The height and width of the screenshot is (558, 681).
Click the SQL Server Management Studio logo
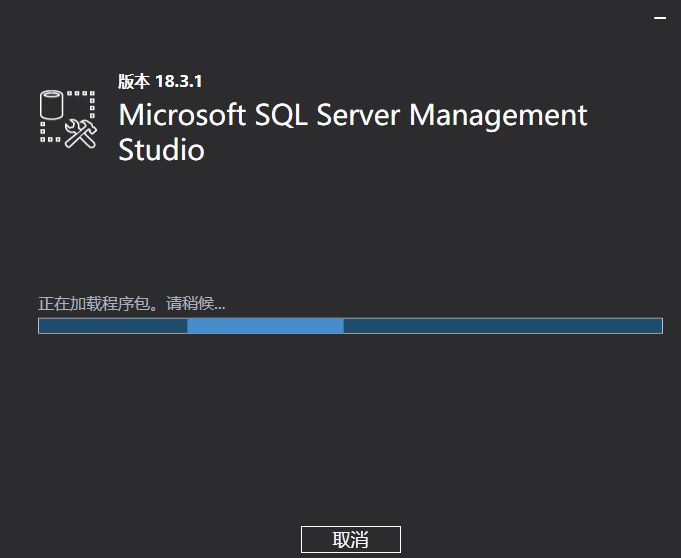coord(68,119)
